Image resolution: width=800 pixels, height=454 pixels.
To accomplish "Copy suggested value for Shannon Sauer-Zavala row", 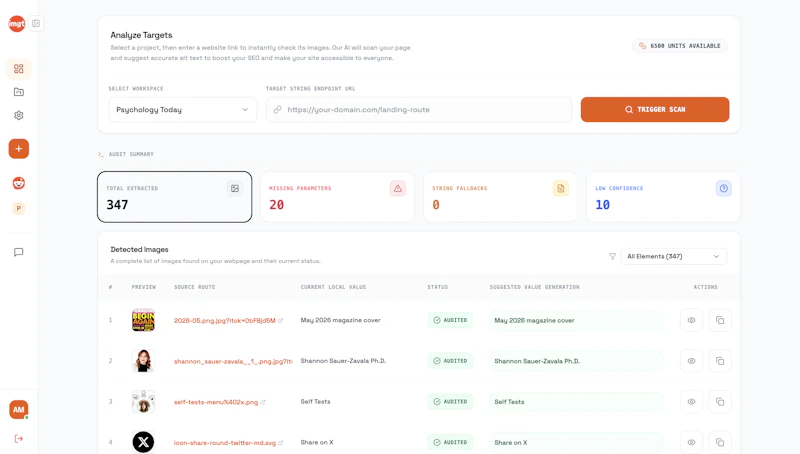I will 720,361.
